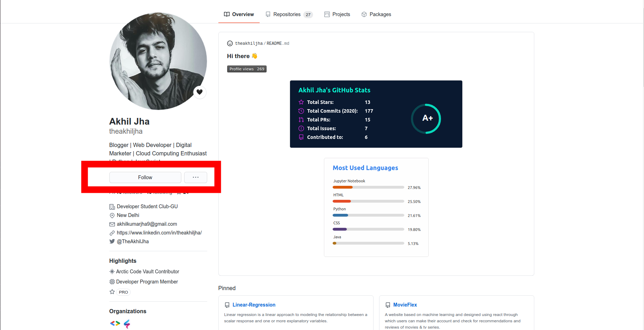Image resolution: width=644 pixels, height=330 pixels.
Task: Open the akhilkumarjha9@gmail.com email link
Action: (x=147, y=224)
